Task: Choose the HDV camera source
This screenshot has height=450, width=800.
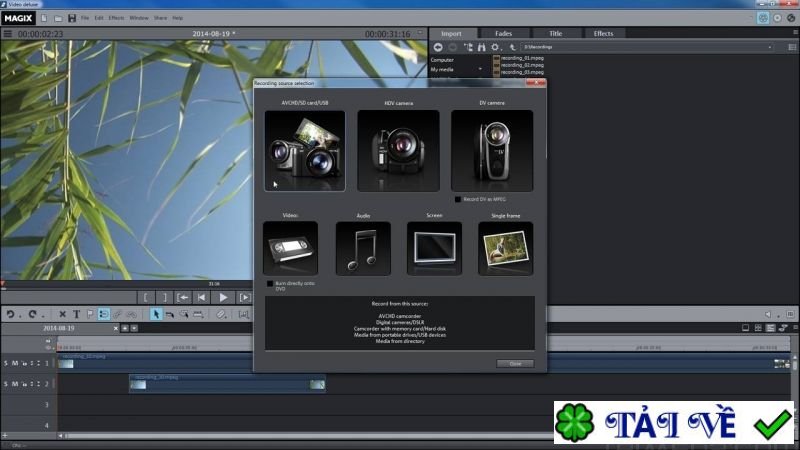Action: pyautogui.click(x=397, y=150)
